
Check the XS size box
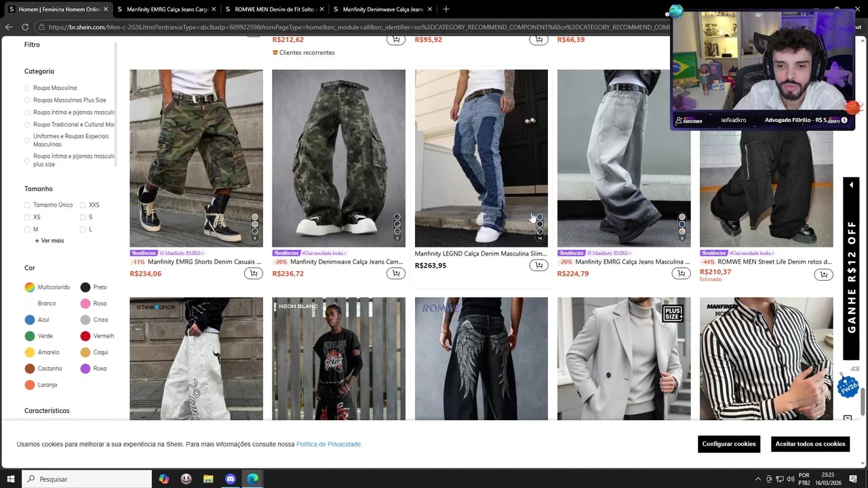[x=27, y=217]
